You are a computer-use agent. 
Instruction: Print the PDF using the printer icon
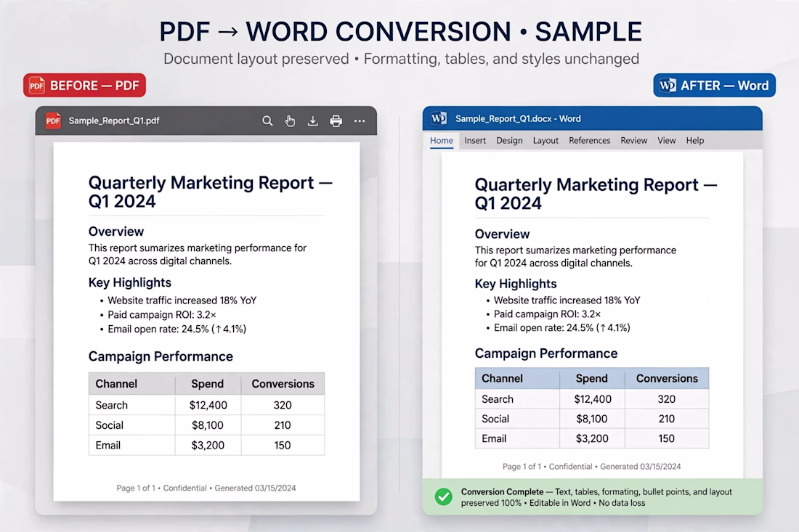tap(336, 120)
